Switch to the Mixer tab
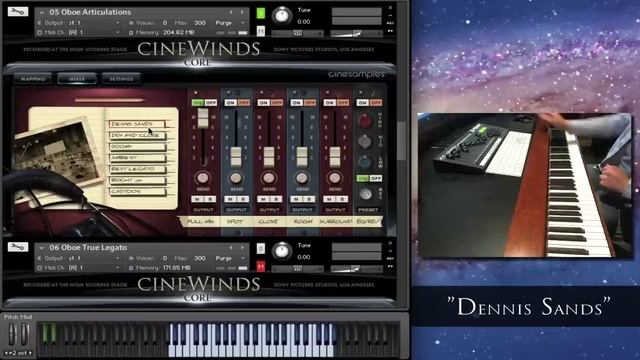640x360 pixels. pos(77,79)
